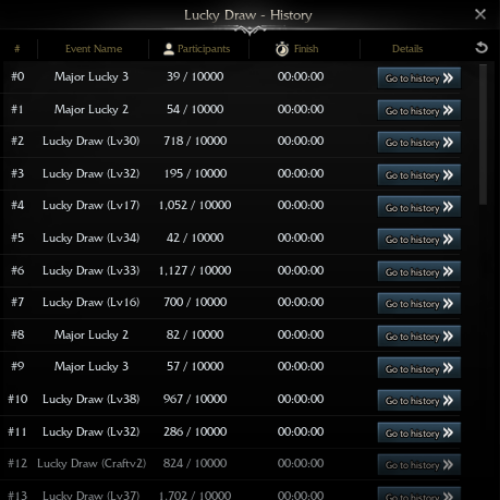Open history for #0 Major Lucky 3

[x=419, y=78]
